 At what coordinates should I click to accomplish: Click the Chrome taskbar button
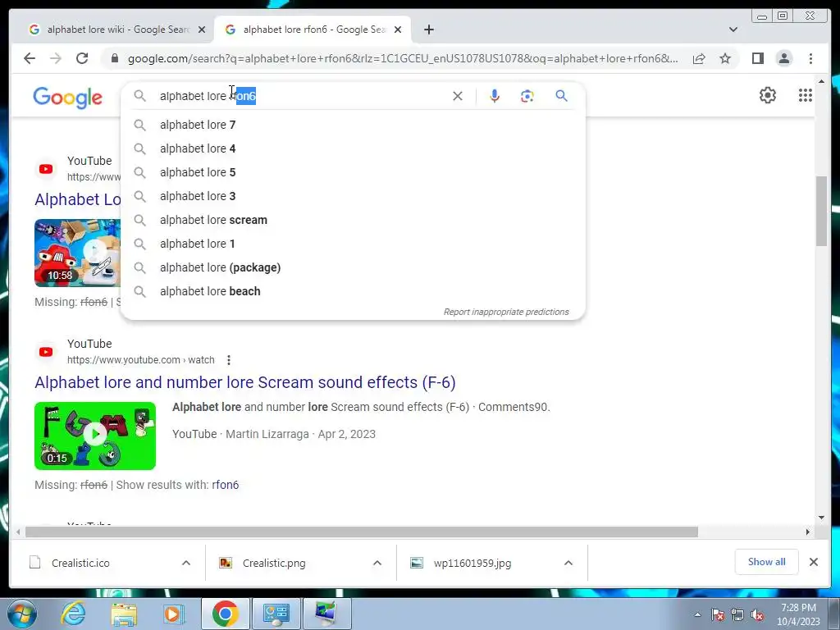(225, 614)
